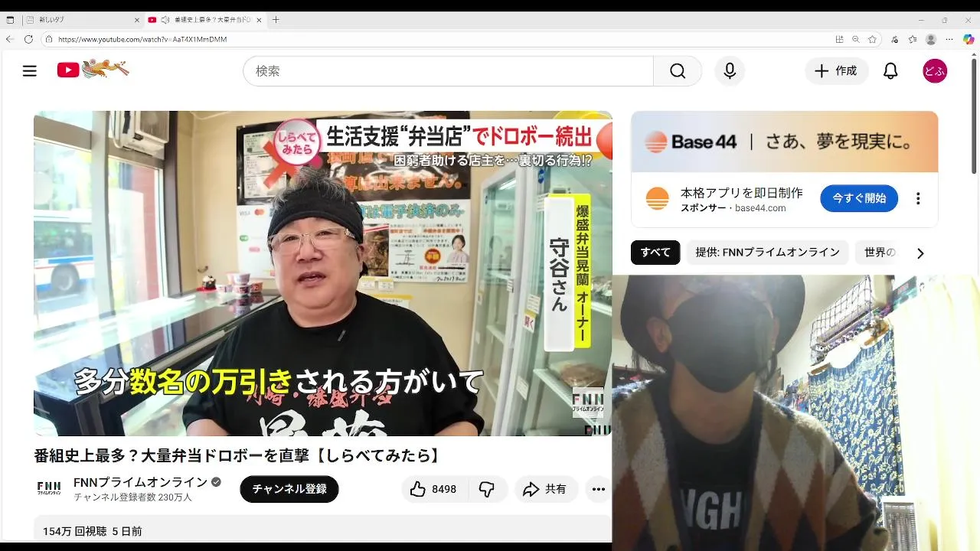The image size is (980, 551).
Task: Open Edge settings and more ellipsis
Action: (x=949, y=39)
